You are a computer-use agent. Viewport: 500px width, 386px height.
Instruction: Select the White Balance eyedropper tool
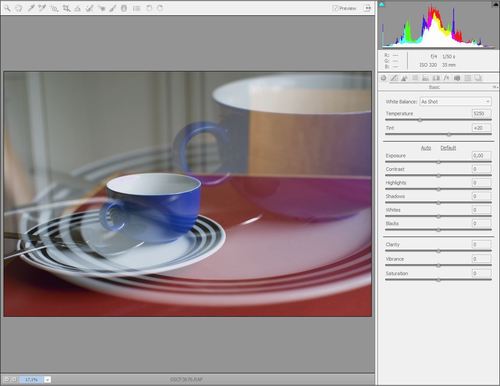click(x=31, y=8)
